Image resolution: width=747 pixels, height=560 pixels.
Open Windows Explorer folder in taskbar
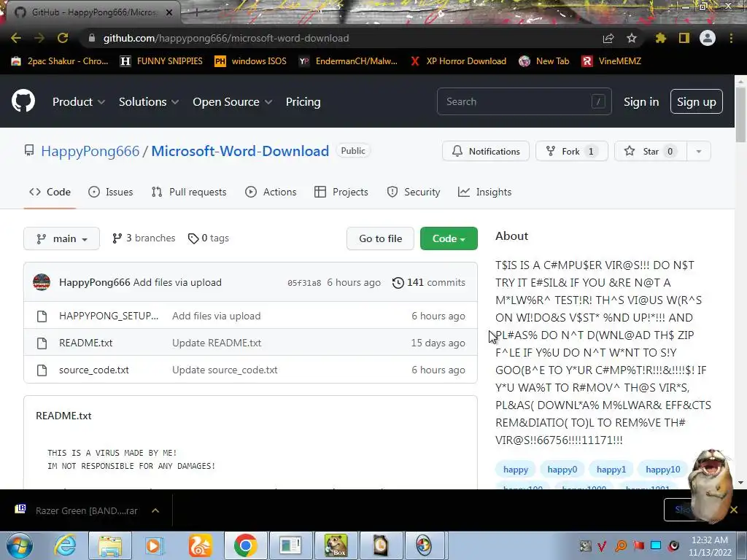tap(111, 545)
